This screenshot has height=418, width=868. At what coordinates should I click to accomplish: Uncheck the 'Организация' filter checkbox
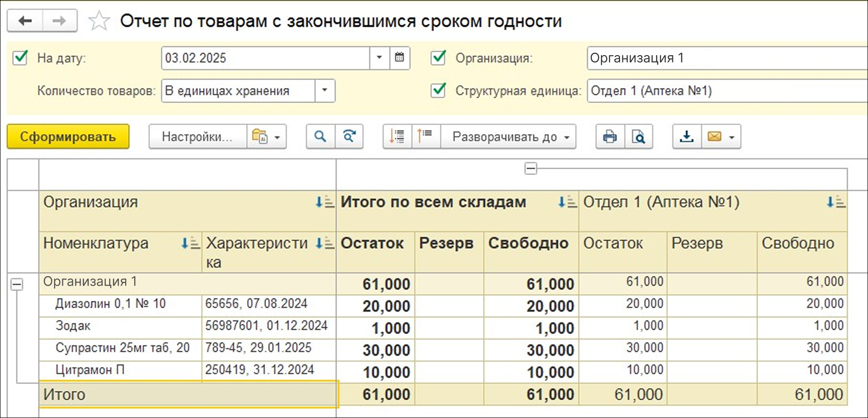click(x=438, y=58)
